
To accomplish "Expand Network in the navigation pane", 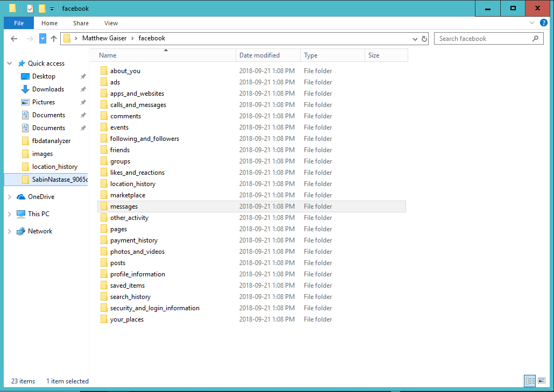I will click(x=10, y=231).
